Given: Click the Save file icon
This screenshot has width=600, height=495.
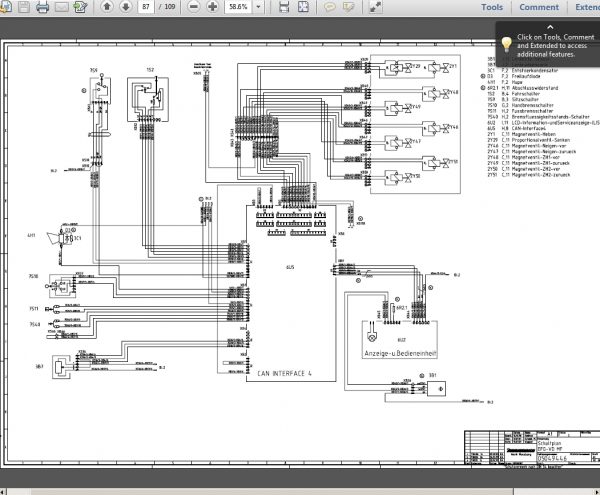Looking at the screenshot, I should coord(24,7).
